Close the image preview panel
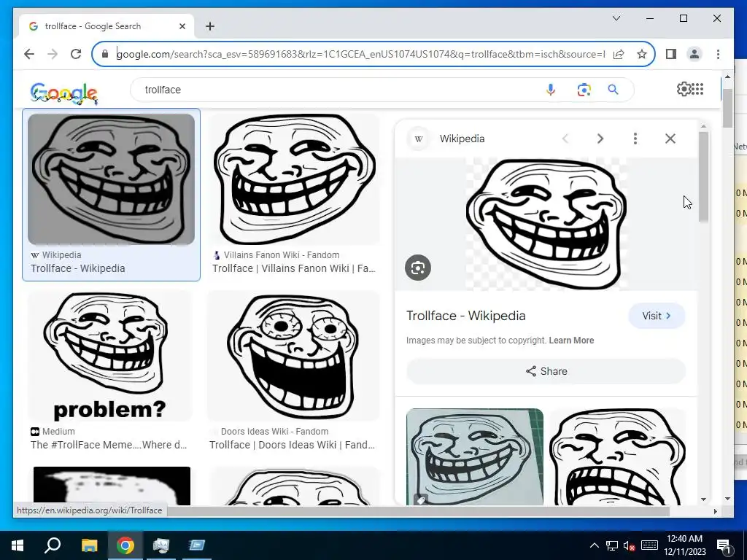The image size is (747, 560). point(670,139)
